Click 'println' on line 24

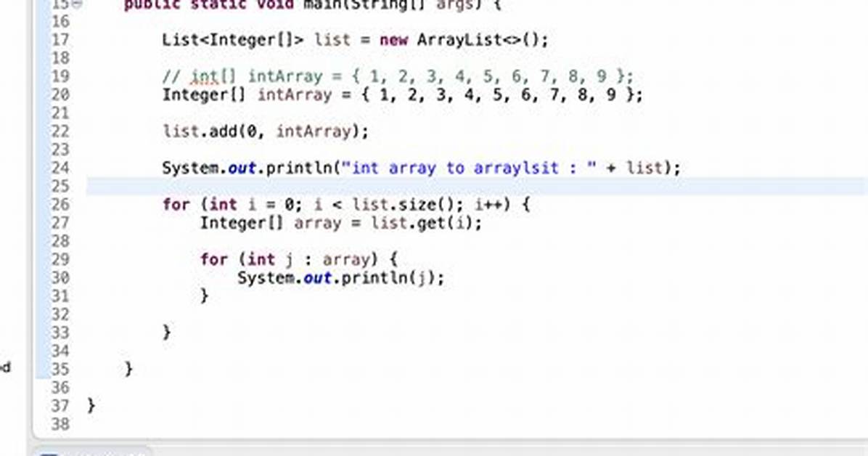tap(299, 168)
